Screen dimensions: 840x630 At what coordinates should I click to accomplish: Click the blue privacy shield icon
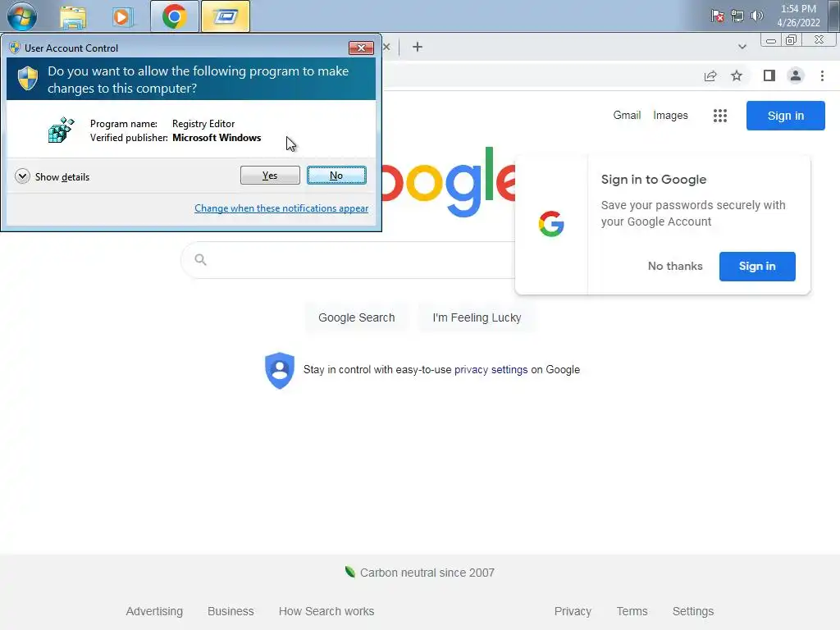tap(280, 370)
